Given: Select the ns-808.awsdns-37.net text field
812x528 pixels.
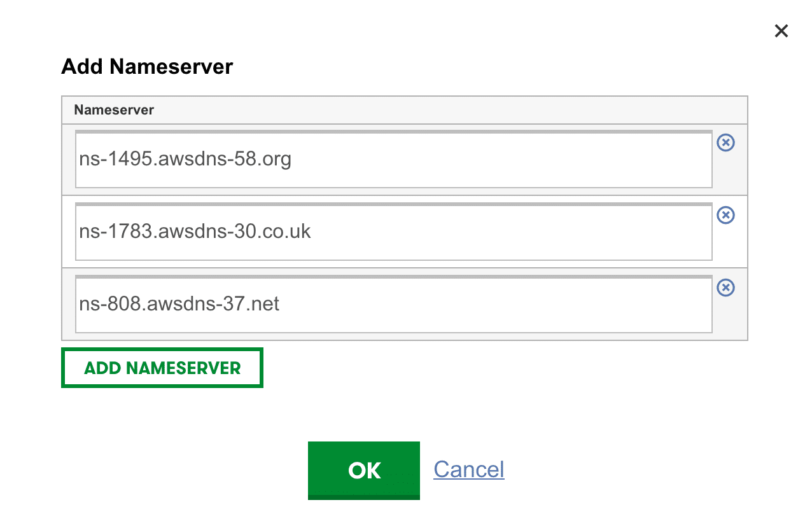Looking at the screenshot, I should 393,304.
